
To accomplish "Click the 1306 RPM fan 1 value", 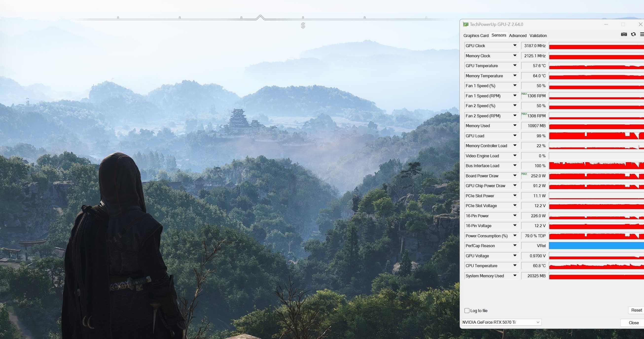I will (534, 96).
